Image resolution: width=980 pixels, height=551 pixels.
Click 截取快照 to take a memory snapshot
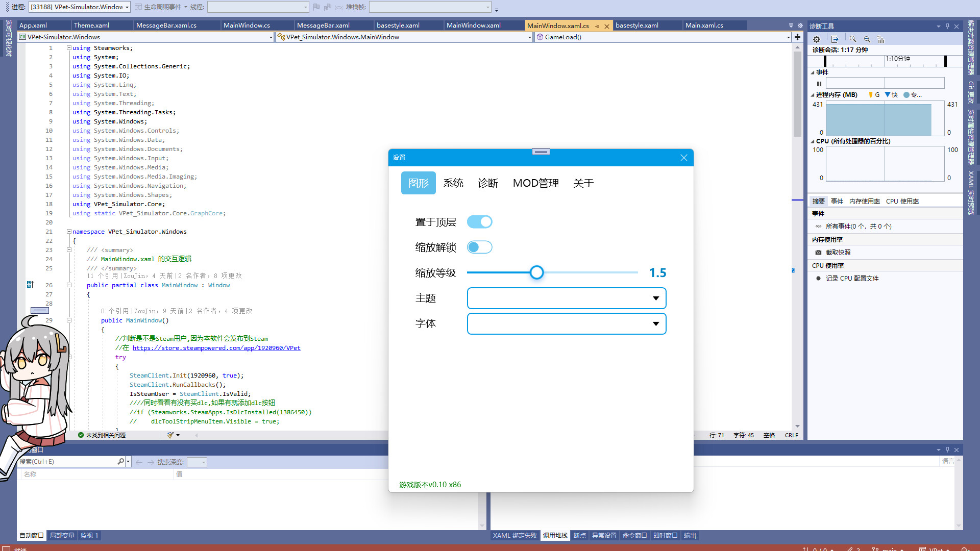tap(838, 253)
